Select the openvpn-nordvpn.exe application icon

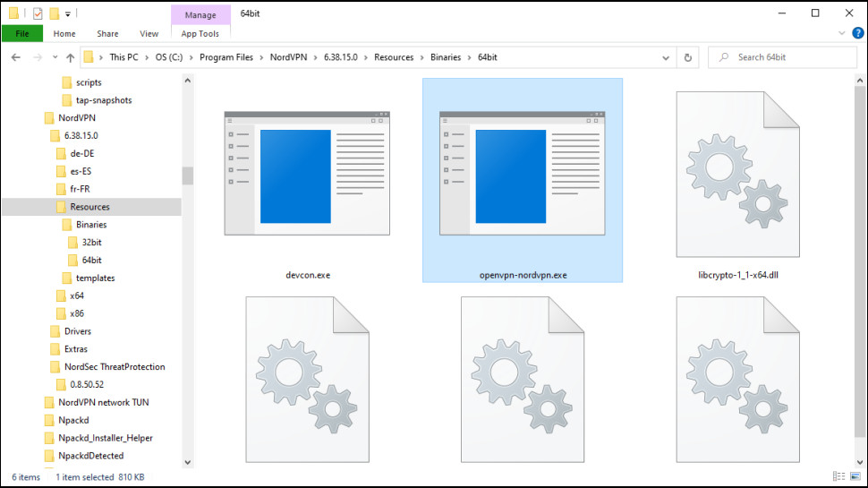tap(522, 174)
